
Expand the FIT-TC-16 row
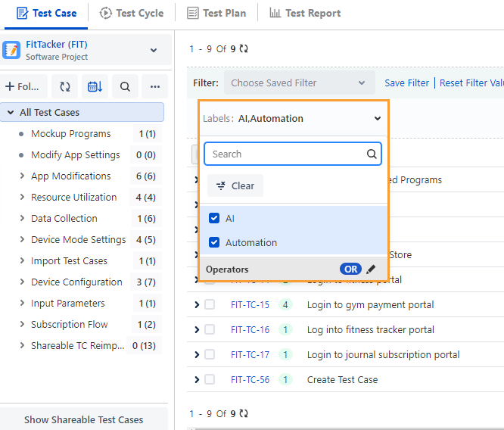197,329
